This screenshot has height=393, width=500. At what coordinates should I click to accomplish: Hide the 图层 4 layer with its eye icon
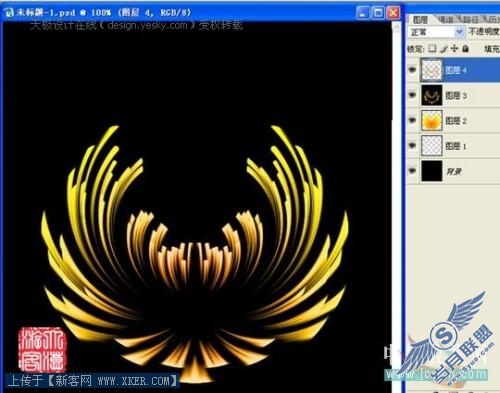coord(413,70)
